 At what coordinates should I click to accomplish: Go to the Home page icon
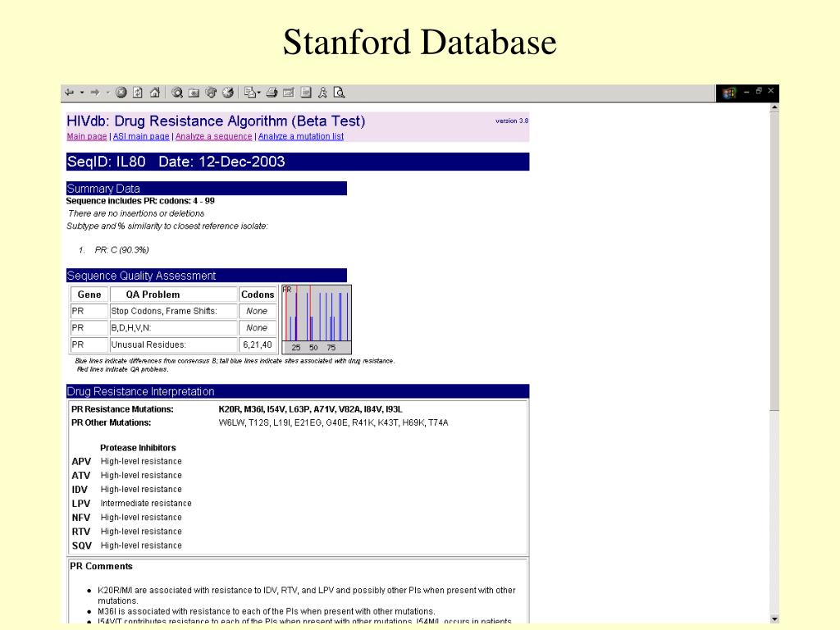155,93
